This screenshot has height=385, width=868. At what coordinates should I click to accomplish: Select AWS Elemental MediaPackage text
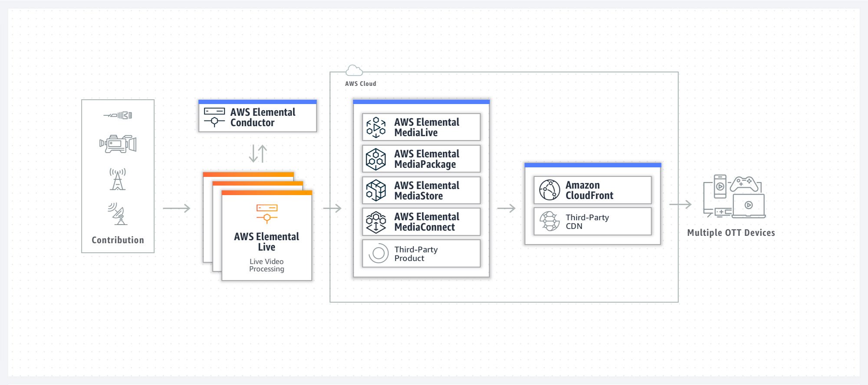[427, 159]
